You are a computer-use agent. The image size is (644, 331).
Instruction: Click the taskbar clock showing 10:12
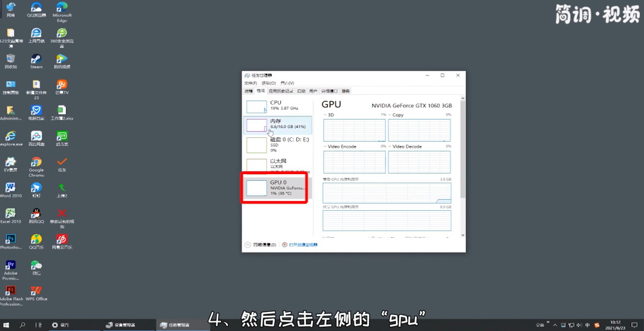pos(615,325)
